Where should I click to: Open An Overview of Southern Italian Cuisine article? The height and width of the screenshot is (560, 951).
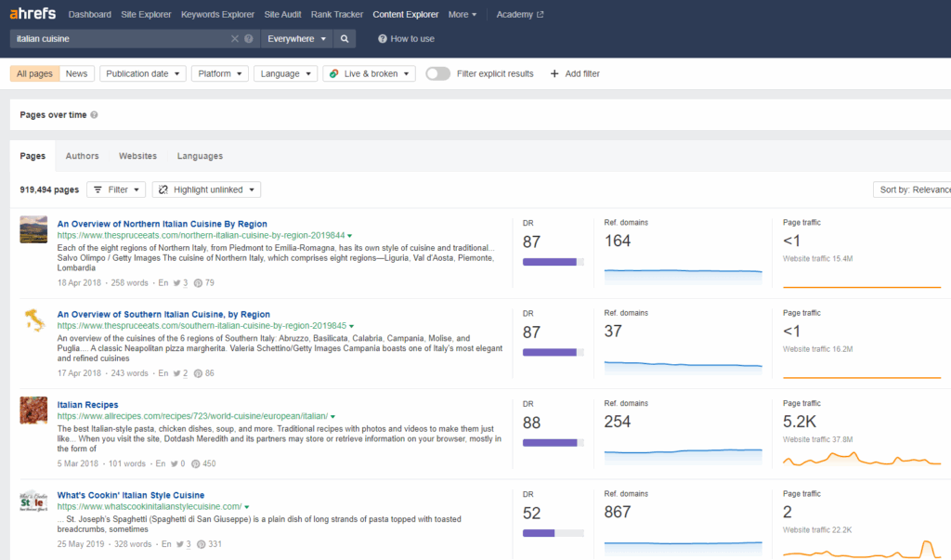(163, 314)
